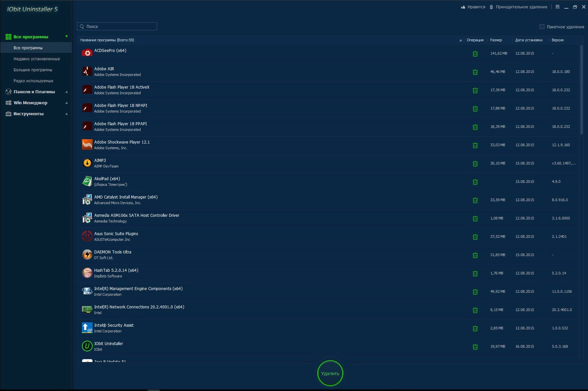Expand the Win Менеджер section
The width and height of the screenshot is (588, 391).
[x=67, y=103]
